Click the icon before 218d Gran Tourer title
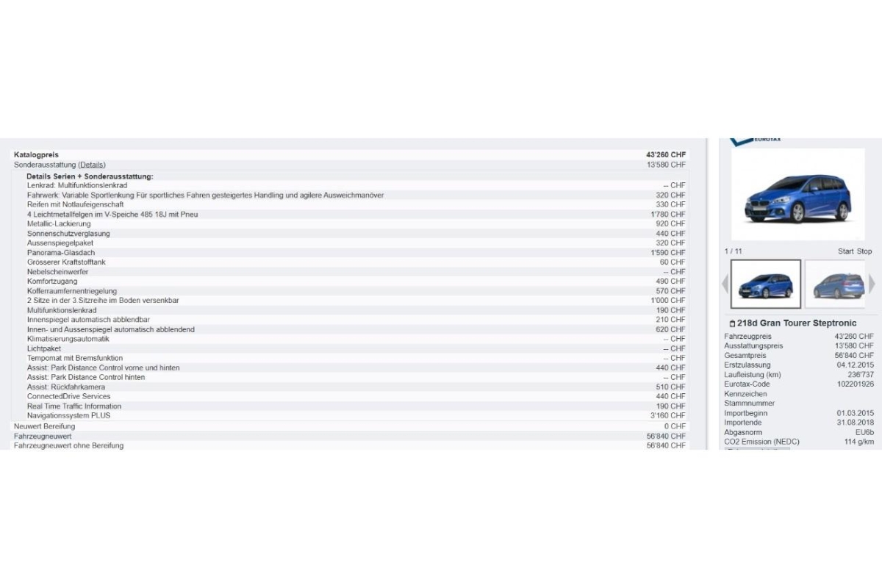 (732, 323)
